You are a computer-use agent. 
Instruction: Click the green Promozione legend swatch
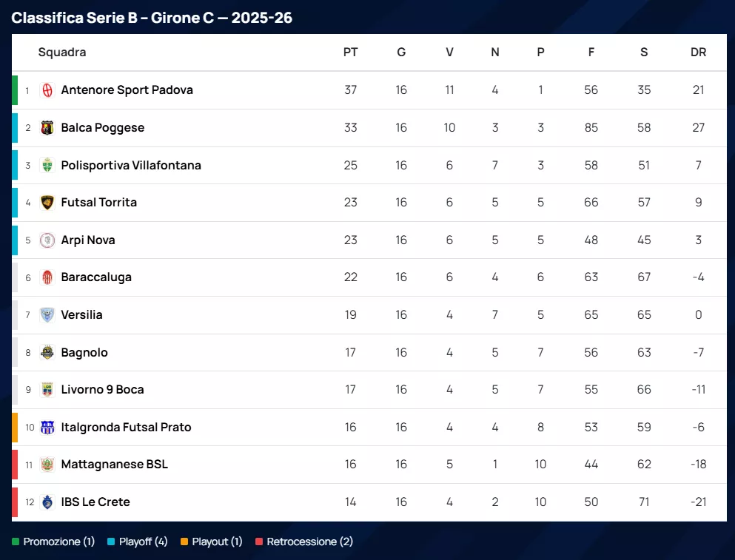pos(16,542)
